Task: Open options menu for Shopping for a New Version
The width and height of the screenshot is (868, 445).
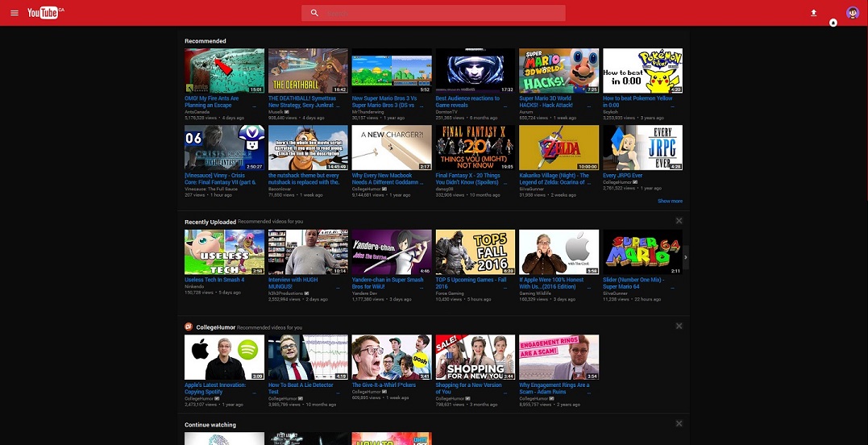Action: click(x=505, y=392)
